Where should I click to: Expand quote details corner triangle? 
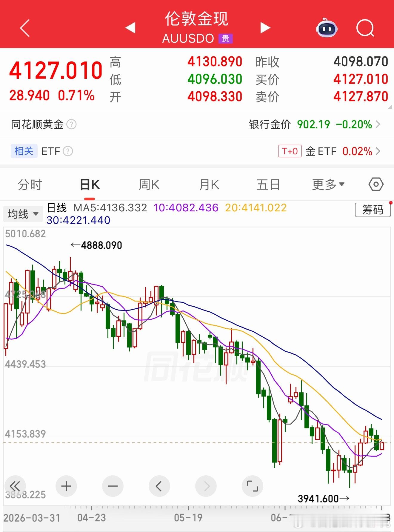390,107
